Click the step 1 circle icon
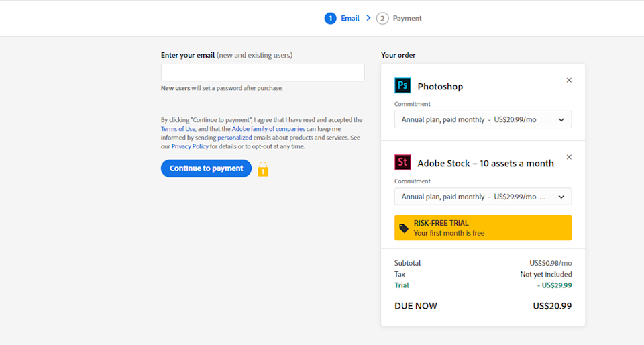The image size is (644, 345). [330, 19]
